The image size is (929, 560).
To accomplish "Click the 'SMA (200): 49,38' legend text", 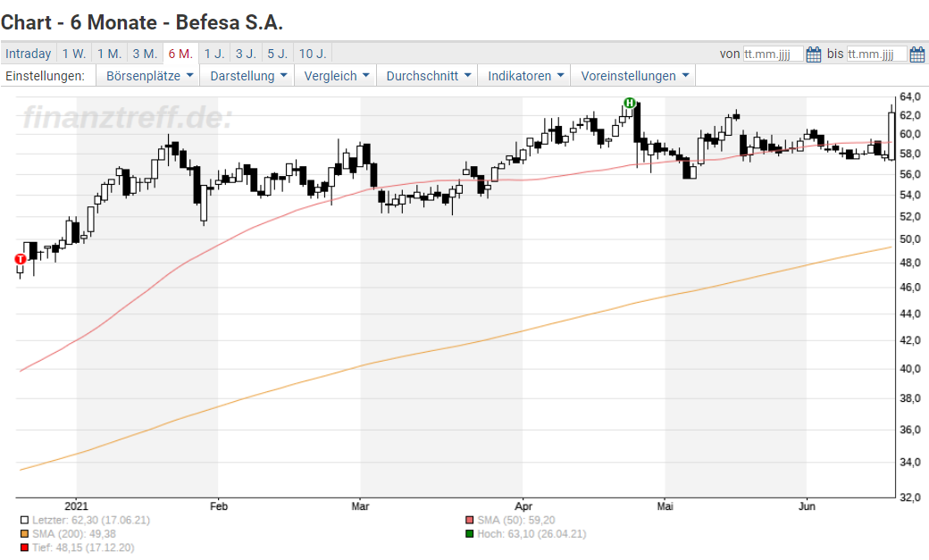I will [74, 534].
